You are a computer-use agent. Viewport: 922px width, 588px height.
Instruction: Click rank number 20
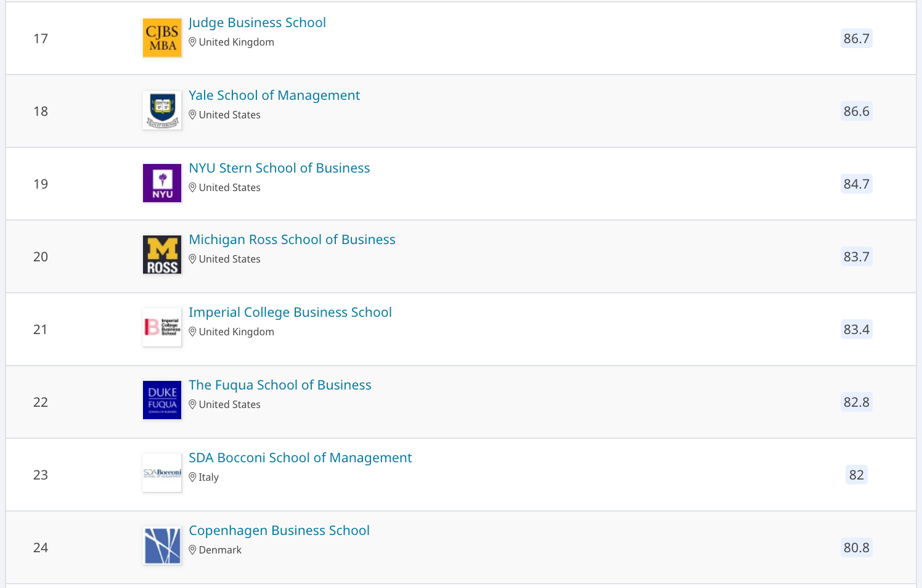41,257
